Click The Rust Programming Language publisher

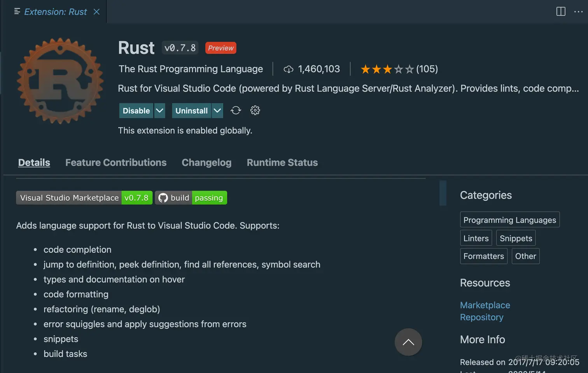coord(191,69)
